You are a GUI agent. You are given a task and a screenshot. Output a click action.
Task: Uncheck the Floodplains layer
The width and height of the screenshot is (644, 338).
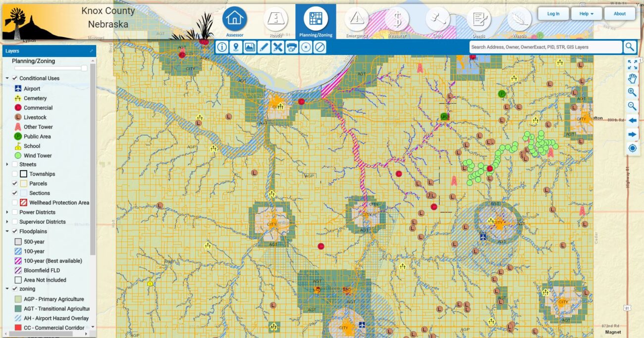pyautogui.click(x=15, y=231)
